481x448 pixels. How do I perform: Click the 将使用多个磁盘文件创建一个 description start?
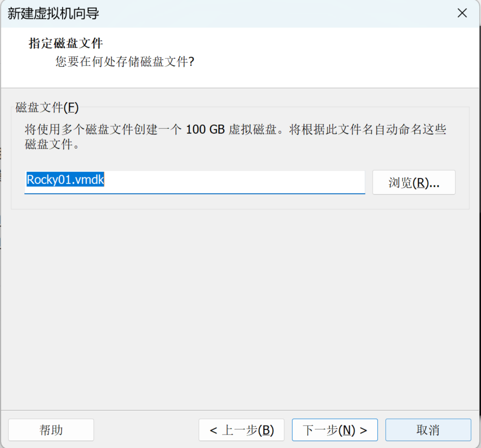pyautogui.click(x=103, y=130)
